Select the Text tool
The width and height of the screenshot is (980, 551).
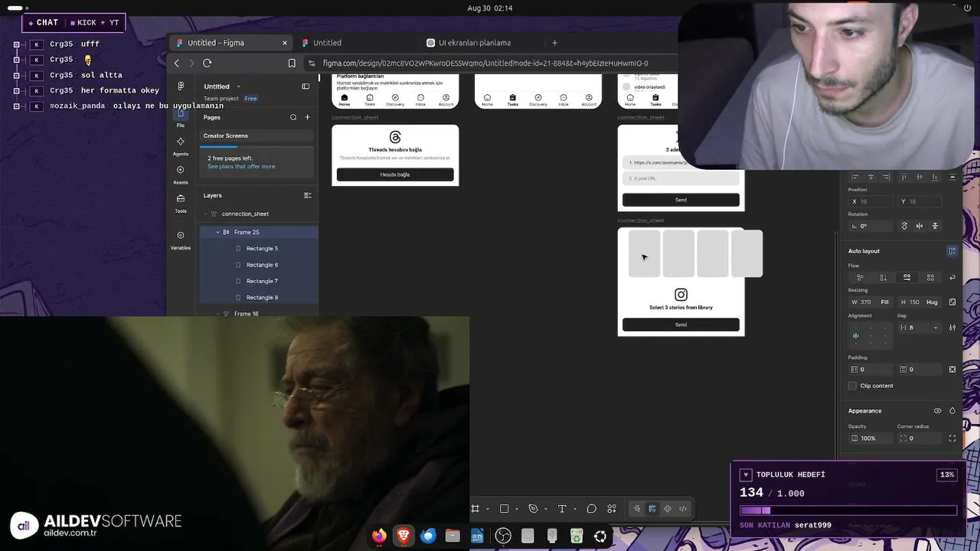[562, 509]
